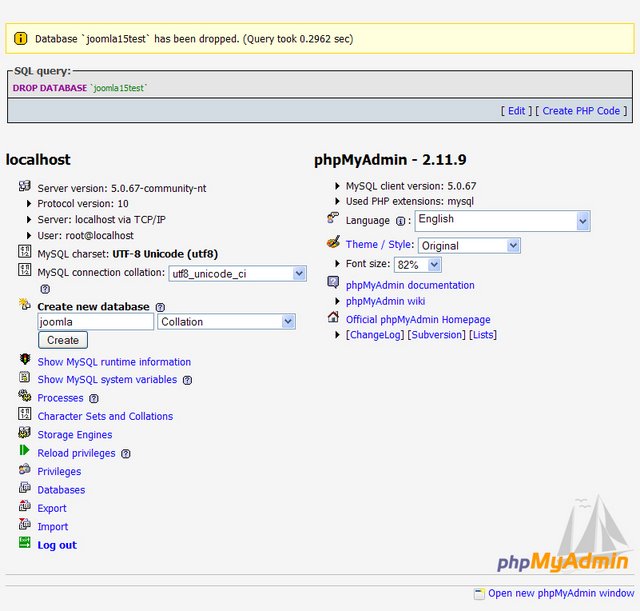Click Open new phpMyAdmin window link
640x611 pixels.
561,593
